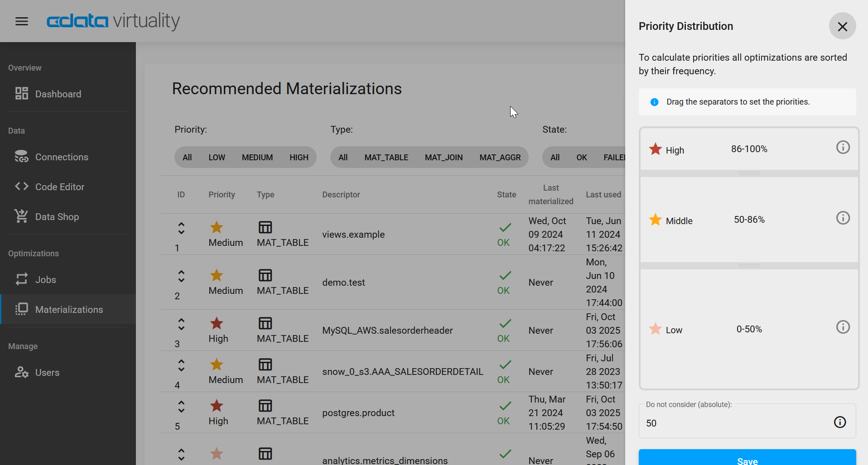Screen dimensions: 868x465
Task: Open the info tooltip next to Middle priority
Action: 842,218
